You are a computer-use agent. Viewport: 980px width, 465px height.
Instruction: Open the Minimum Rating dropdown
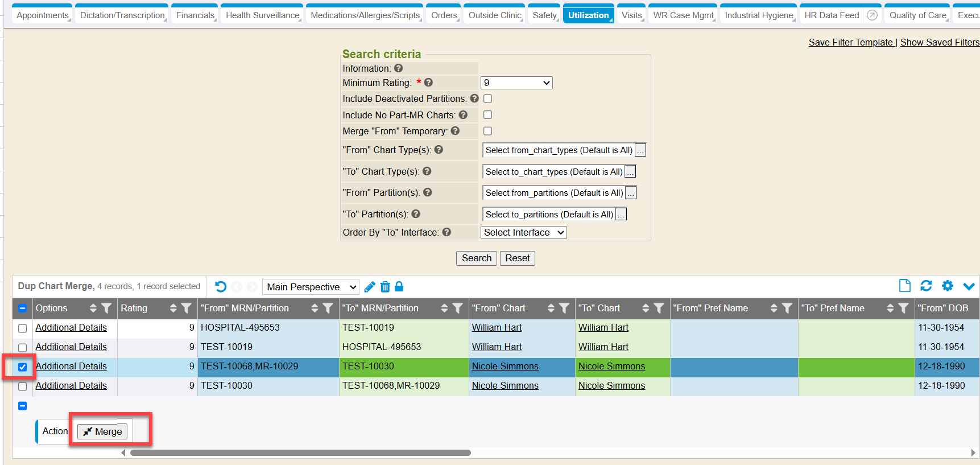516,83
